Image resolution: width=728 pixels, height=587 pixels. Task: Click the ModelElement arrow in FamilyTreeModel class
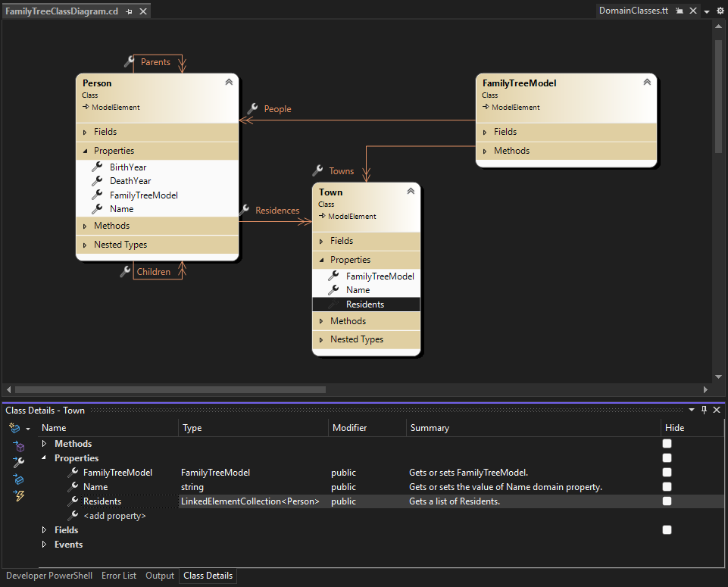[x=486, y=107]
